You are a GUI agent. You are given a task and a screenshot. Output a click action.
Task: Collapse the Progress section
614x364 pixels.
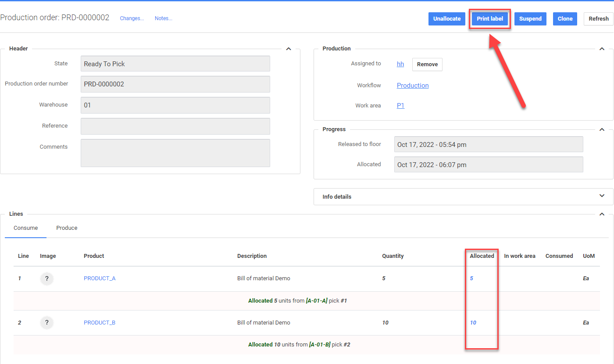pyautogui.click(x=602, y=129)
